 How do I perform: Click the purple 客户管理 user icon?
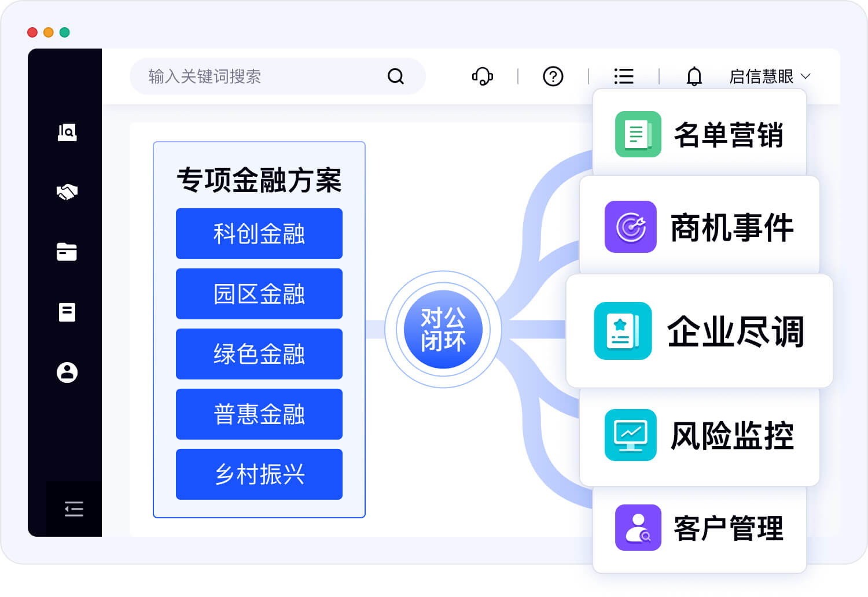(638, 528)
